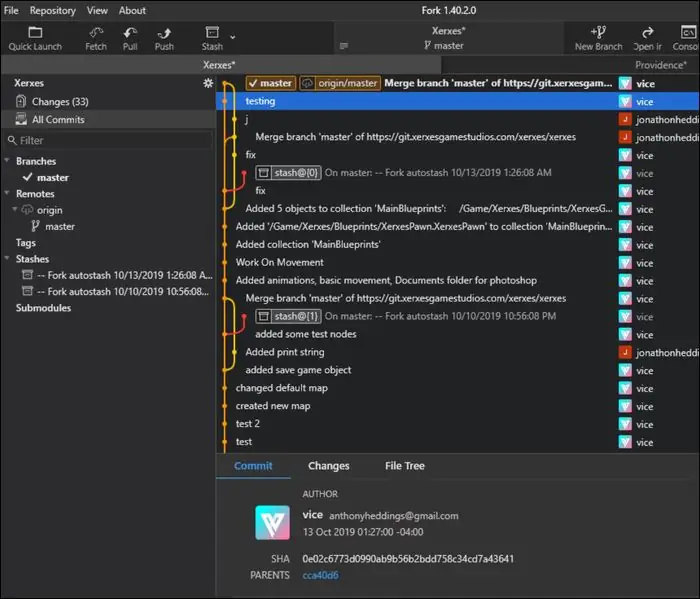Viewport: 700px width, 599px height.
Task: Click the Changes document icon in sidebar
Action: (21, 101)
